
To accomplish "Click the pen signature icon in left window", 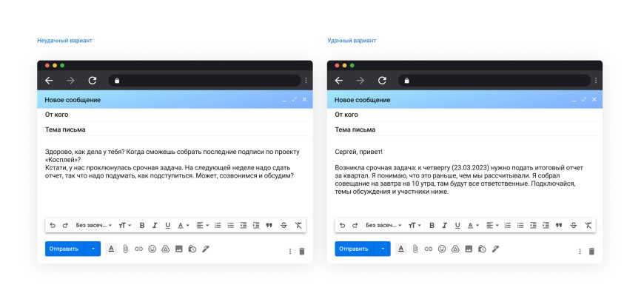I will pos(205,249).
